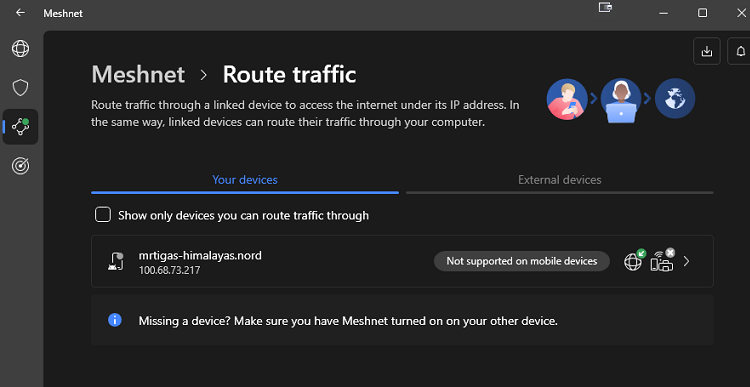Select the Meshnet icon in sidebar
Image resolution: width=750 pixels, height=387 pixels.
pyautogui.click(x=21, y=127)
